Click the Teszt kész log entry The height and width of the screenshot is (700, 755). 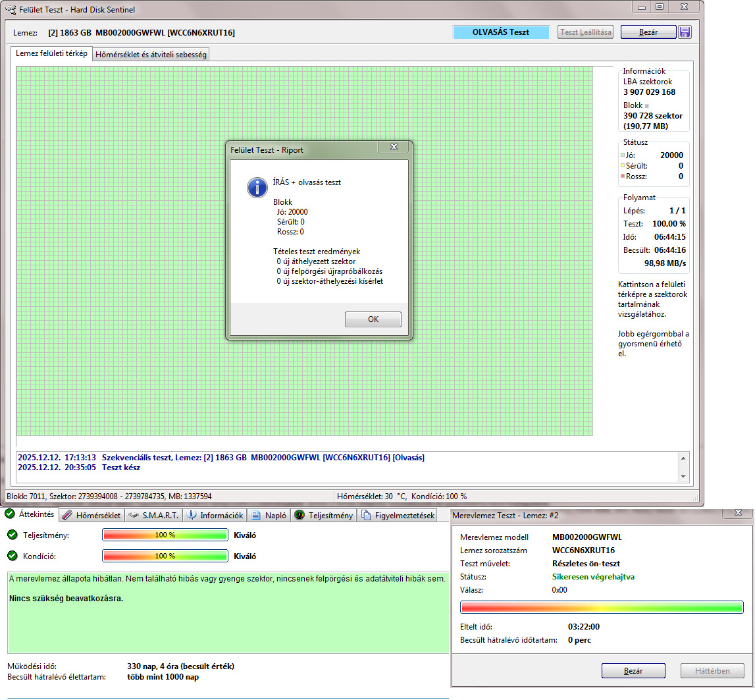[79, 468]
